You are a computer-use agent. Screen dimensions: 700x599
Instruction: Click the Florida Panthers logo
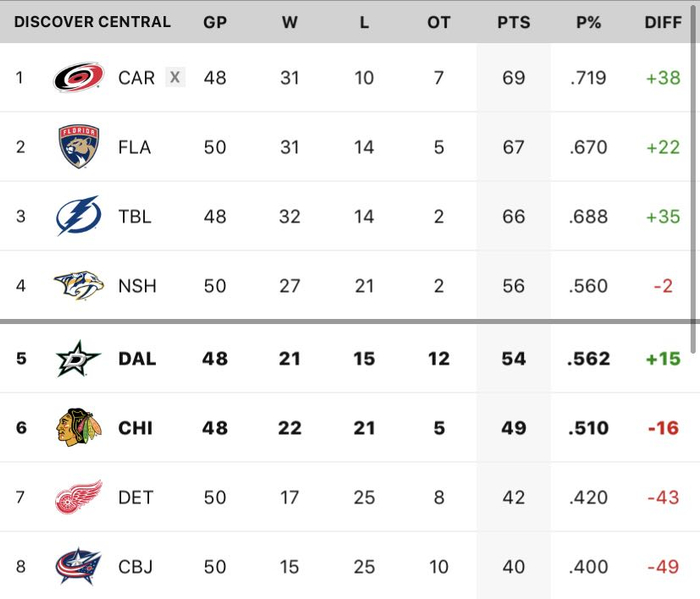(78, 147)
